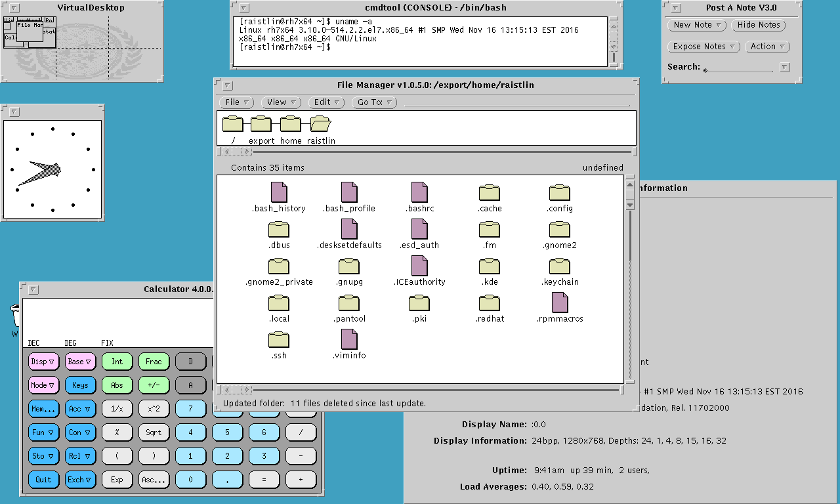Screen dimensions: 840x504
Task: Open the View menu in File Manager
Action: [x=281, y=102]
